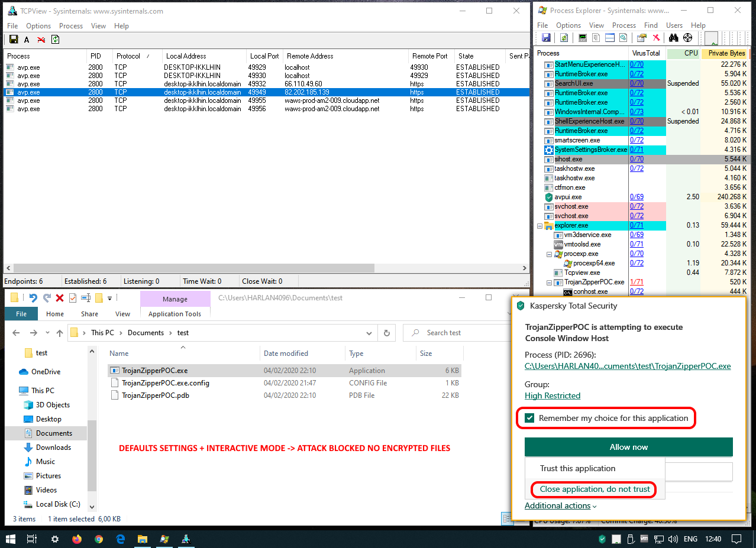Toggle address resolution 'A' icon in TCPView
The width and height of the screenshot is (756, 548).
pos(27,40)
